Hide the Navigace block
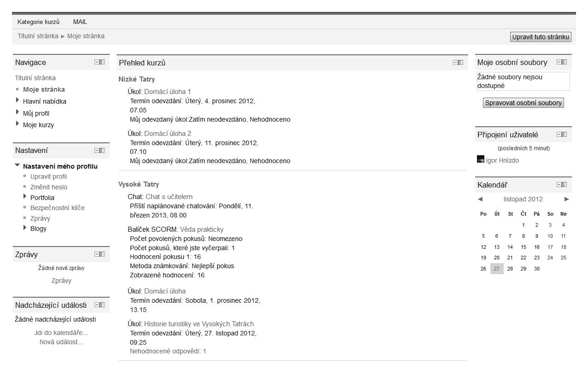588x376 pixels. click(x=97, y=62)
